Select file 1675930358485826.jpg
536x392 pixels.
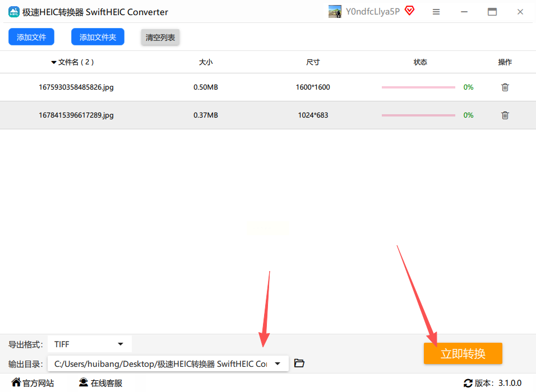(76, 87)
